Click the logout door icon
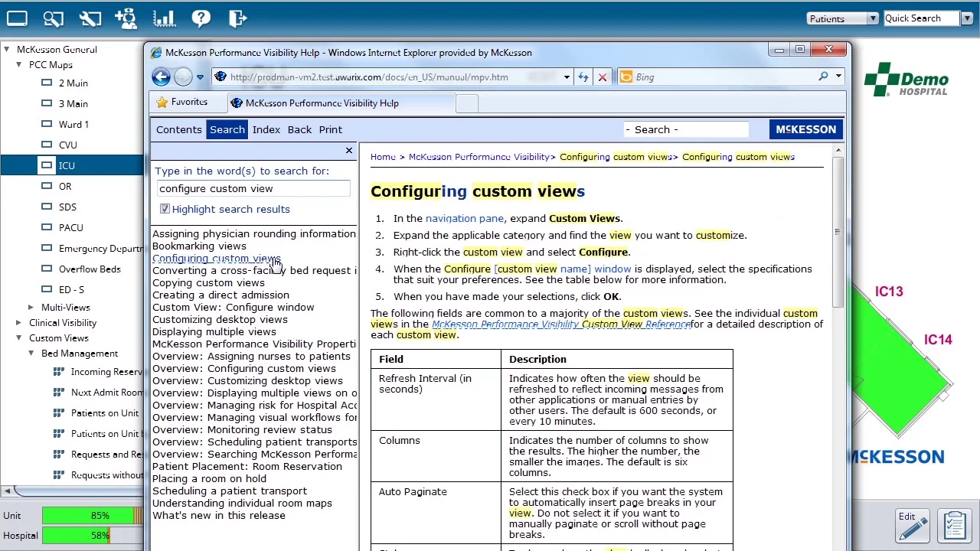Viewport: 980px width, 551px height. click(238, 18)
